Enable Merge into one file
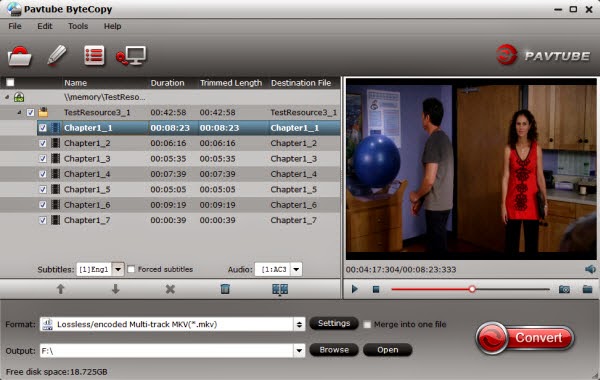Screen dimensions: 600x380 point(367,325)
